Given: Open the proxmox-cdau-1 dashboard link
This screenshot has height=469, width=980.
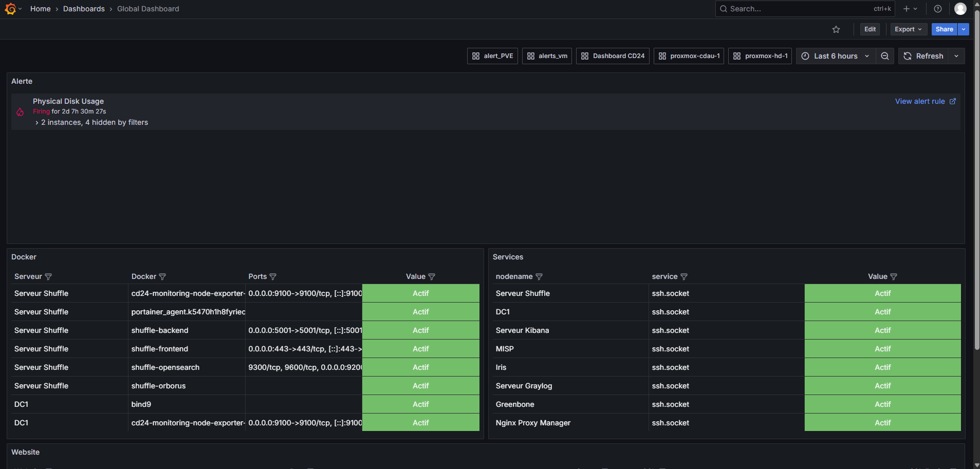Looking at the screenshot, I should coord(689,56).
